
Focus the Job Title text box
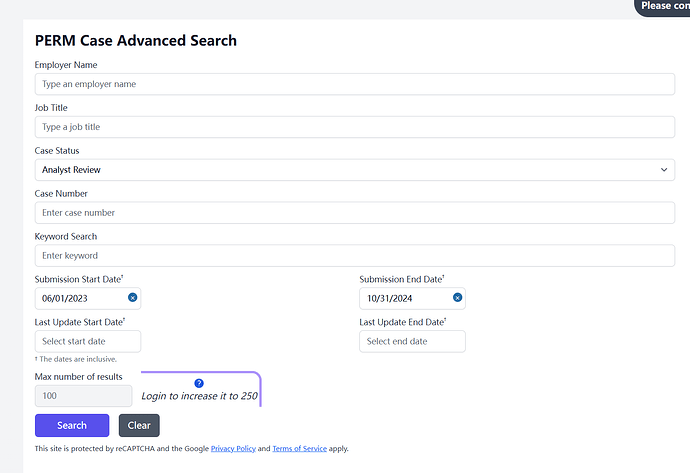tap(354, 127)
